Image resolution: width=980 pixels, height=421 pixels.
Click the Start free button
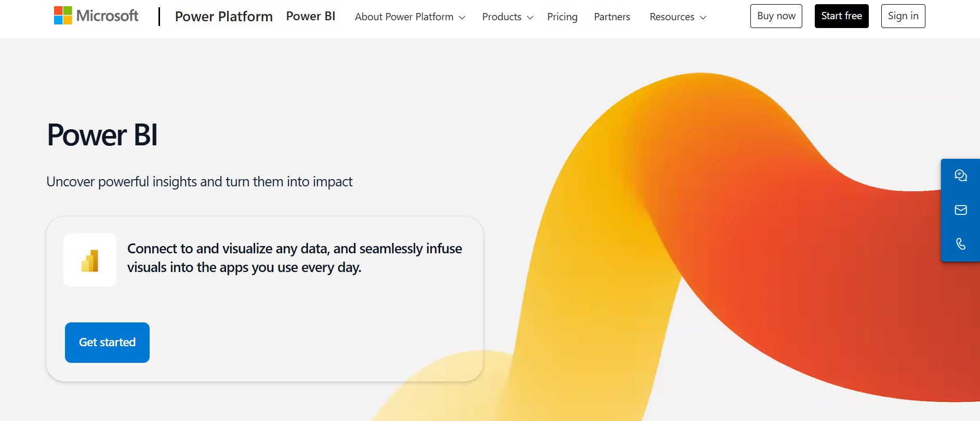(x=842, y=16)
